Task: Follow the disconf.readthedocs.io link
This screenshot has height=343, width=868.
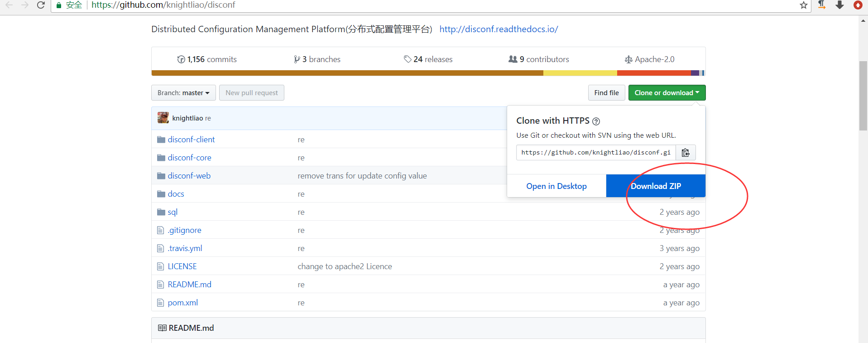Action: coord(499,29)
